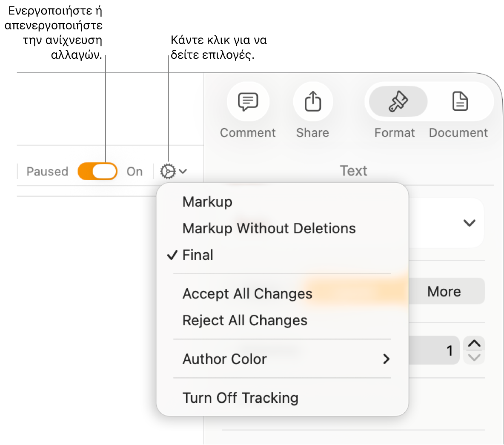This screenshot has width=504, height=445.
Task: Open the paragraph style dropdown chevron
Action: point(469,223)
